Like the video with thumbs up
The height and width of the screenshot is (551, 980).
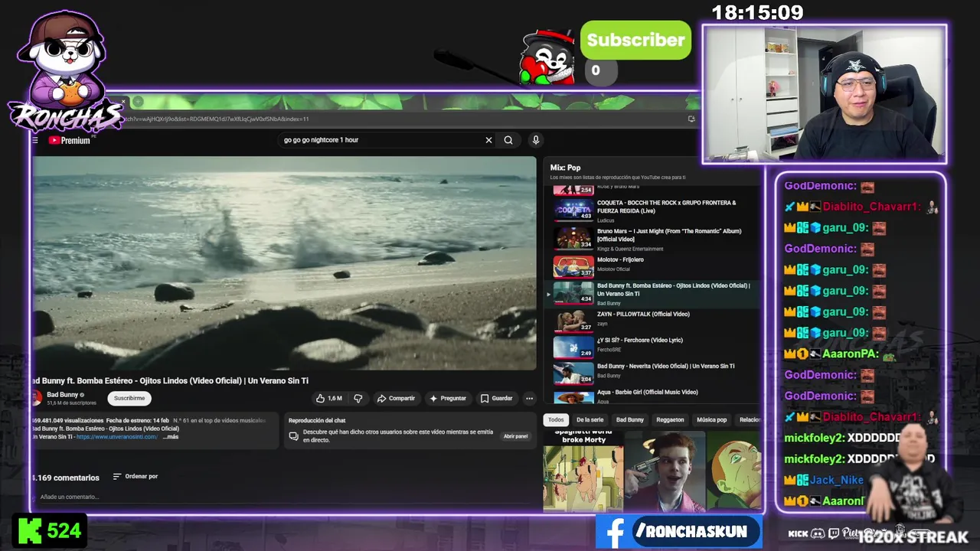coord(329,398)
